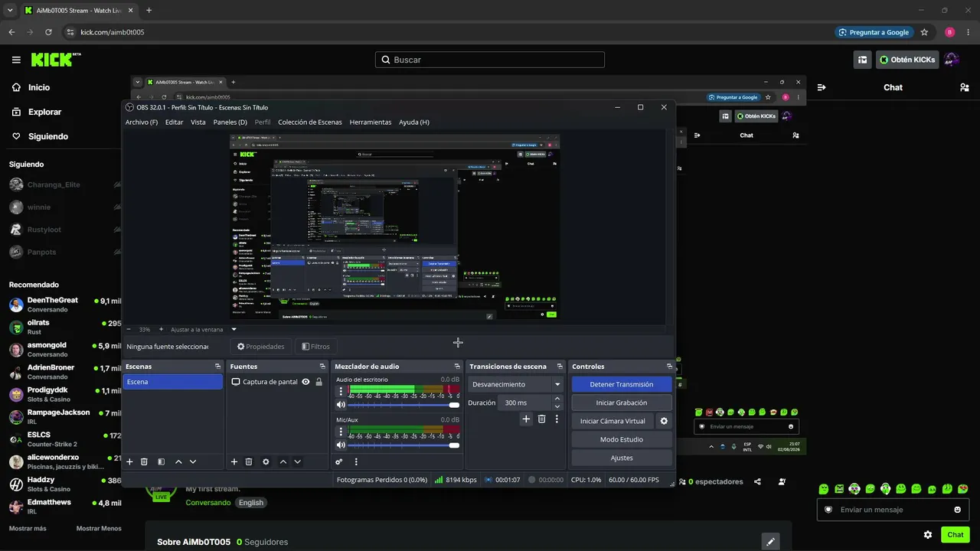980x551 pixels.
Task: Collapse the Kick chat panel
Action: [x=822, y=87]
